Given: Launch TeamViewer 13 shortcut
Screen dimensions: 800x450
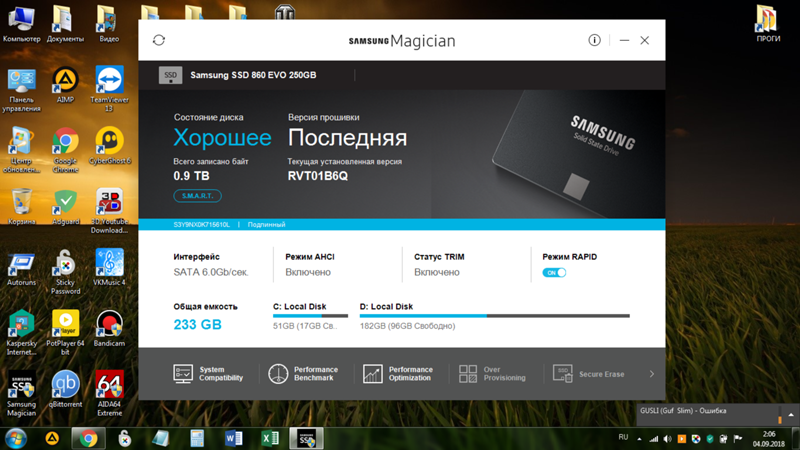Looking at the screenshot, I should click(x=109, y=90).
